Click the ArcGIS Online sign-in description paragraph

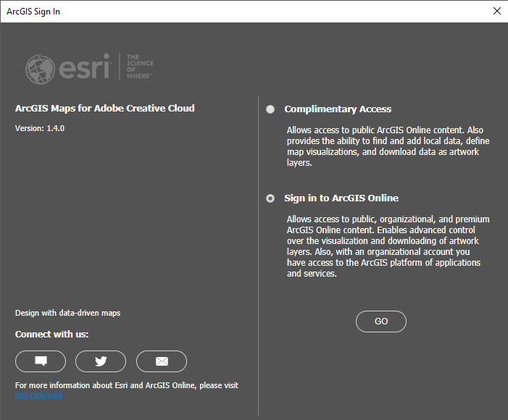point(388,246)
